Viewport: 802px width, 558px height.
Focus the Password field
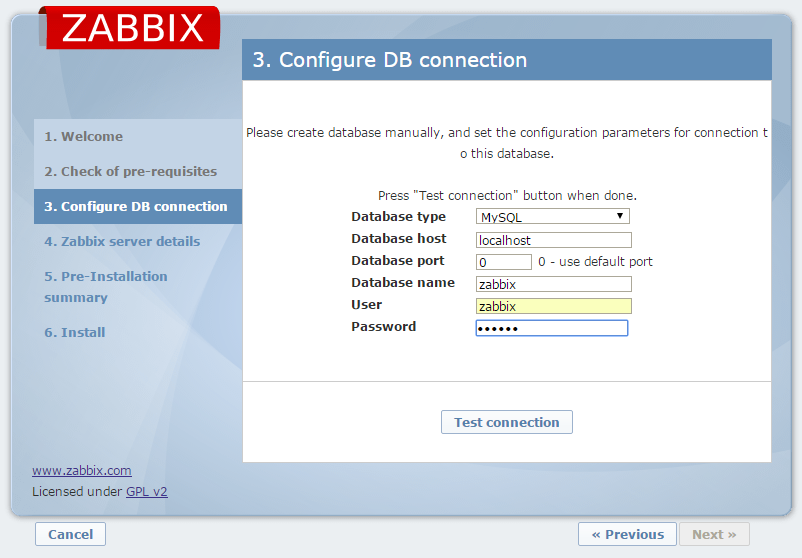click(552, 328)
